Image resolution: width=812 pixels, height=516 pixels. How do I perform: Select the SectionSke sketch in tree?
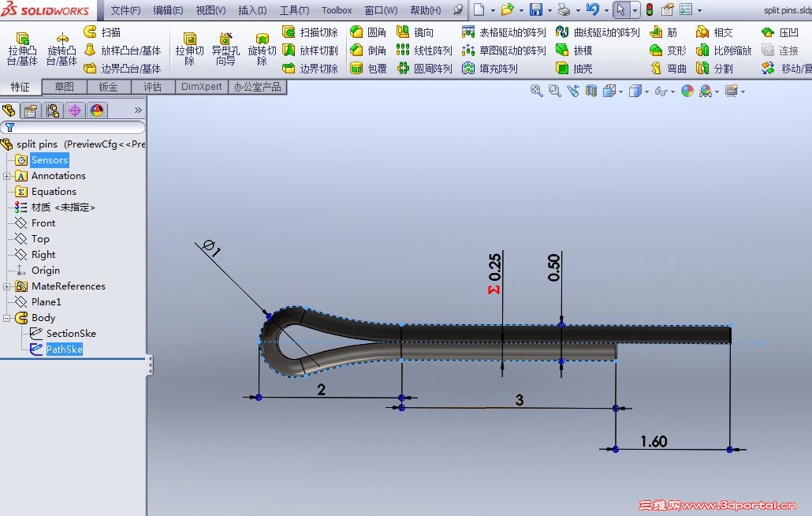71,334
